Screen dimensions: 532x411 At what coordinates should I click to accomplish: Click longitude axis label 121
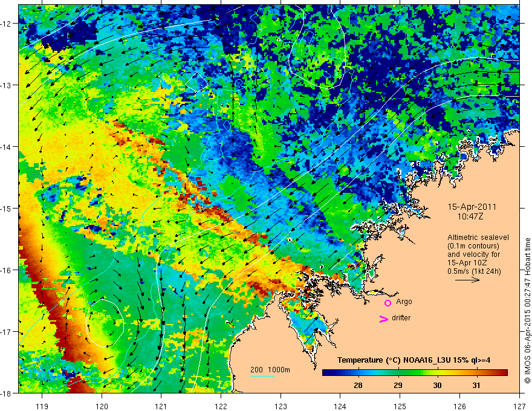click(161, 407)
